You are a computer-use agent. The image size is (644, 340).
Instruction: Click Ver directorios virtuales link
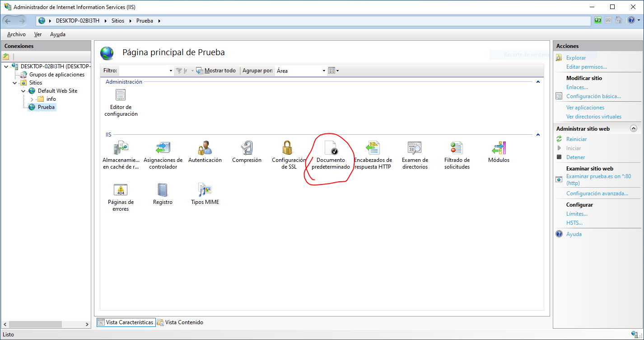click(x=594, y=117)
